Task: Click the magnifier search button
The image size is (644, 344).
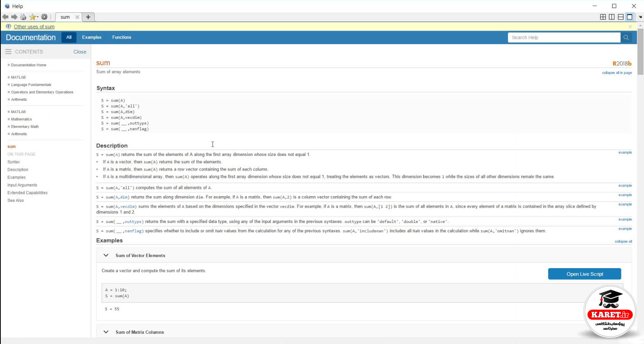Action: coord(626,38)
